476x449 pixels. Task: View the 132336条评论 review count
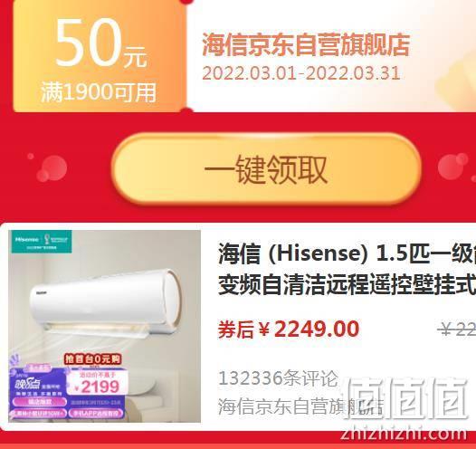pos(278,378)
